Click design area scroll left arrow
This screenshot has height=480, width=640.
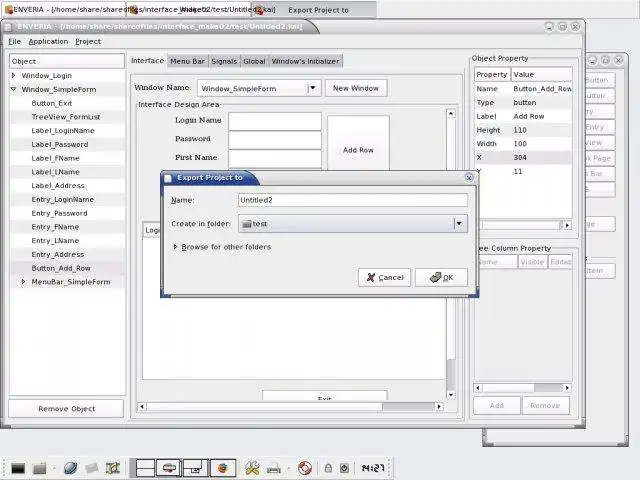[142, 407]
